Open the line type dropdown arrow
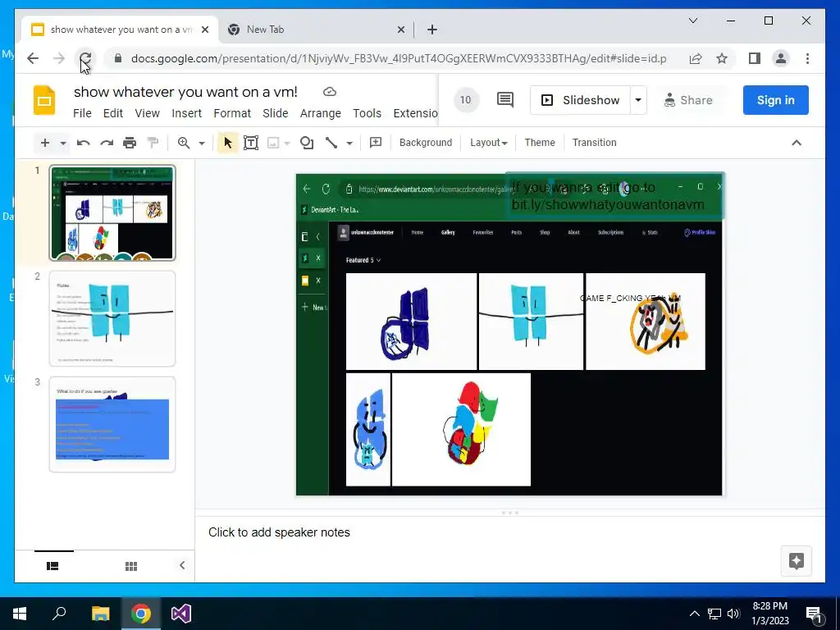 point(349,143)
